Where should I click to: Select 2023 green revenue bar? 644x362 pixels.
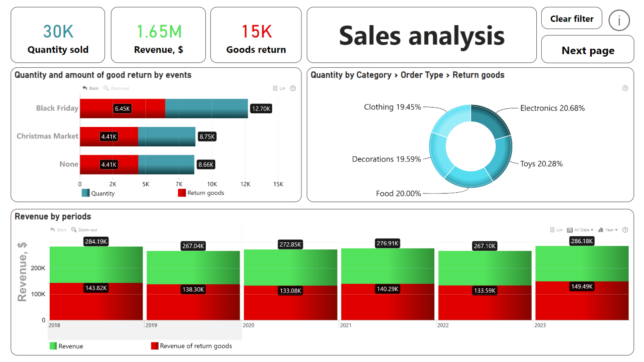tap(582, 264)
